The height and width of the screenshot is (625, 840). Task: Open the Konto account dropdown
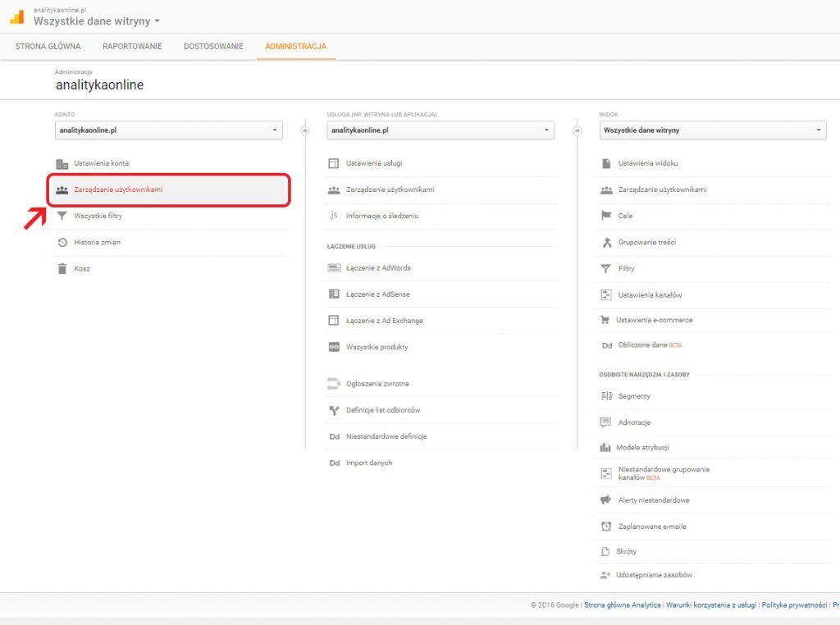(x=169, y=130)
